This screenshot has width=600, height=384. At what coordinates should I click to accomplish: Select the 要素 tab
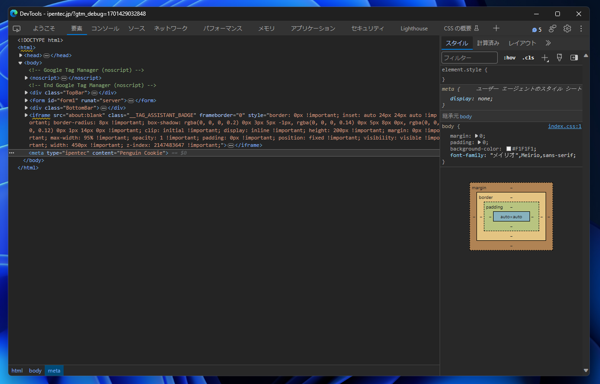(77, 29)
